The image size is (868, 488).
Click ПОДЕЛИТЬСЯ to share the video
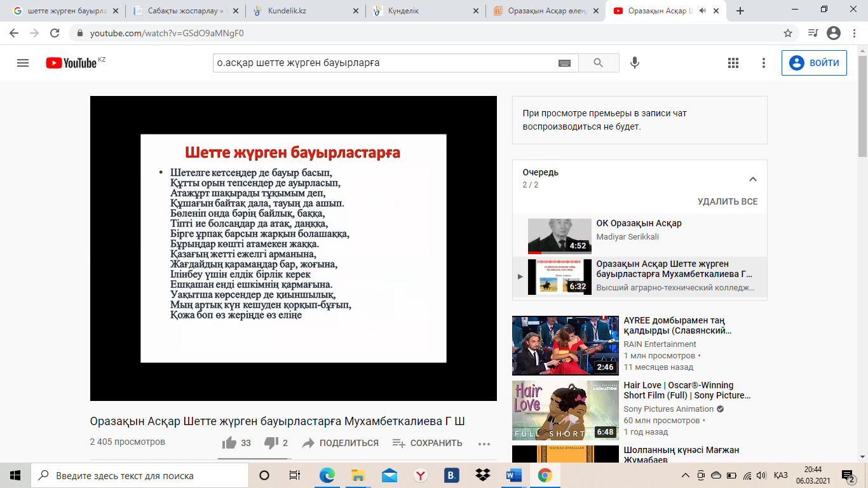[341, 443]
